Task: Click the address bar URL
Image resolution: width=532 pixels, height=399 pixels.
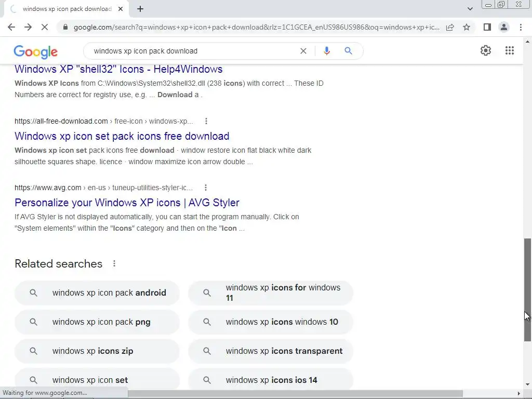Action: pos(257,27)
